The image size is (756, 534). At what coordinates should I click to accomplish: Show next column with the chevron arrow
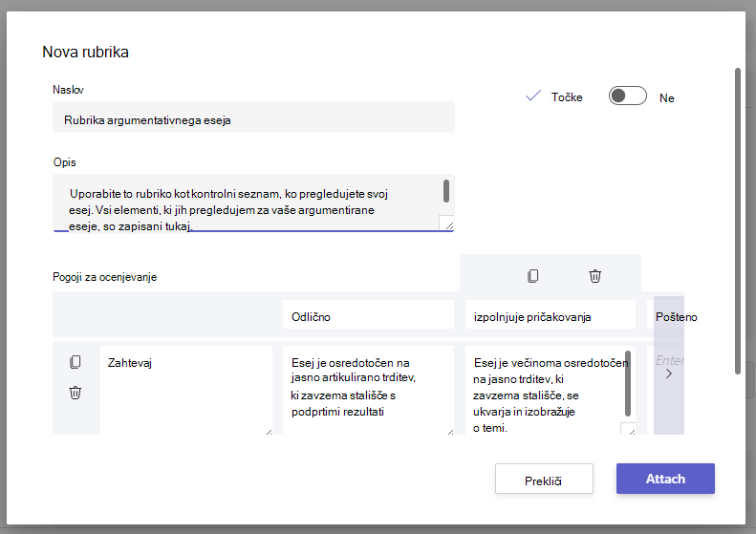[x=669, y=374]
